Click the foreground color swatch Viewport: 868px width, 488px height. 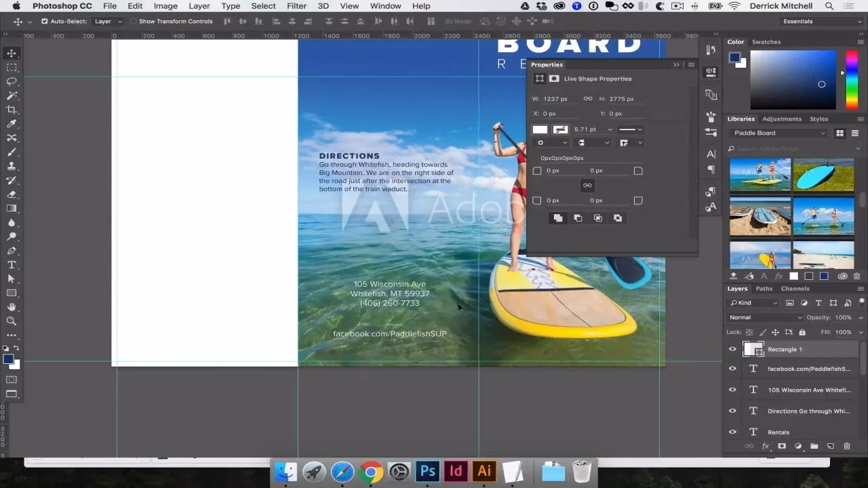(7, 358)
